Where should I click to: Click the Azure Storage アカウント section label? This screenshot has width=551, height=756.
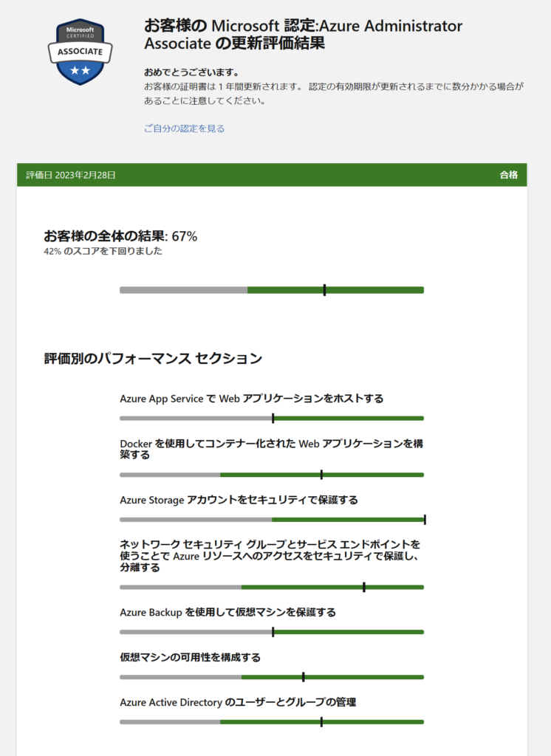point(239,500)
